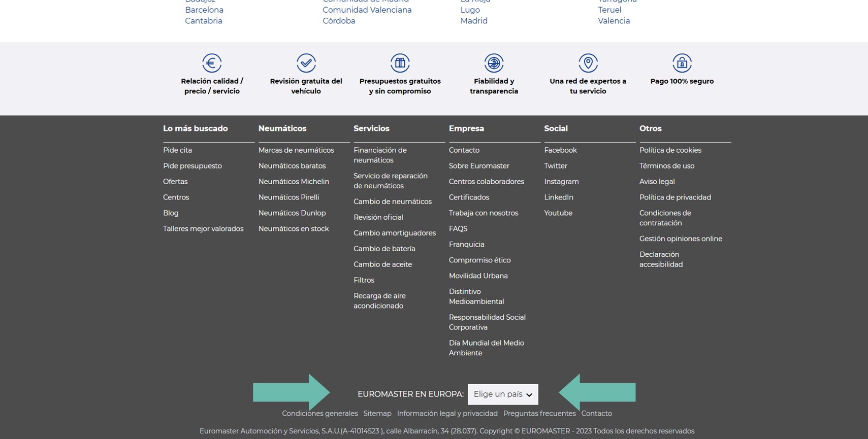Go to the Córdoba province link
Screen dimensions: 868x439
[339, 21]
